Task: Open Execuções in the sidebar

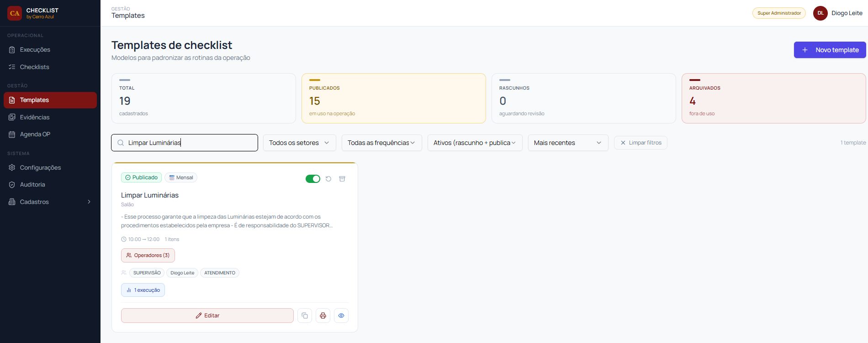Action: coord(50,49)
